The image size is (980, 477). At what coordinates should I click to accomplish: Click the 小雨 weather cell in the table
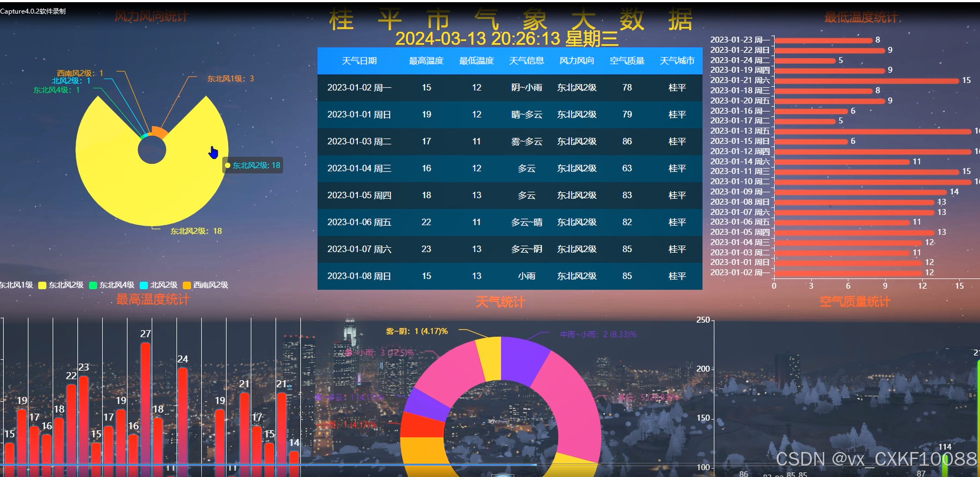click(526, 276)
